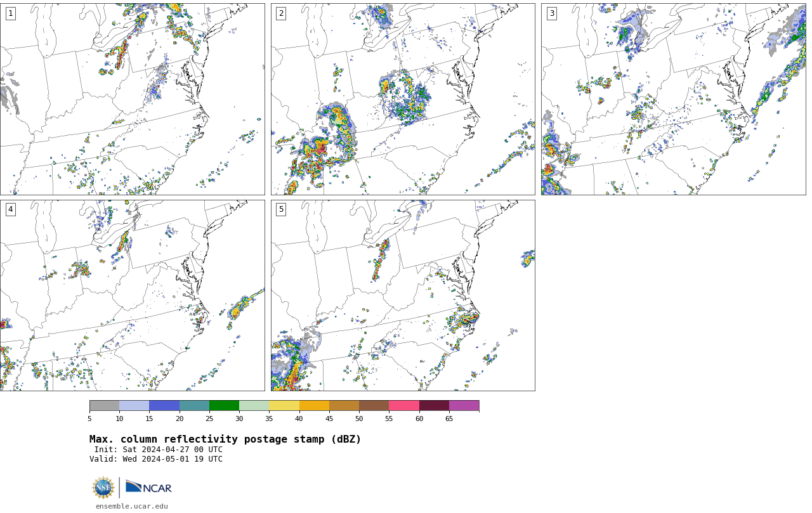The height and width of the screenshot is (513, 812).
Task: Select the blue 15-20 dBZ swatch
Action: (x=164, y=406)
